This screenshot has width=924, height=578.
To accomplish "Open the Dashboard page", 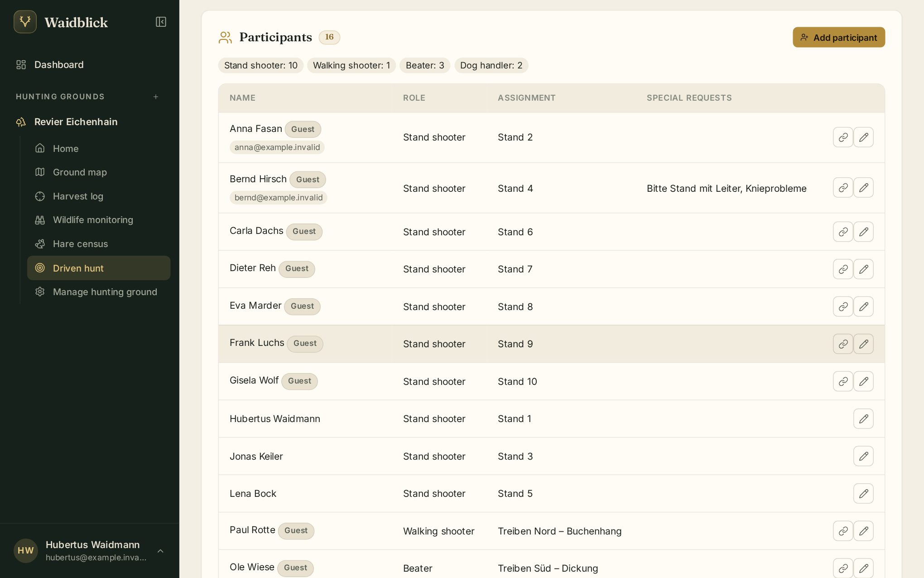I will coord(90,64).
